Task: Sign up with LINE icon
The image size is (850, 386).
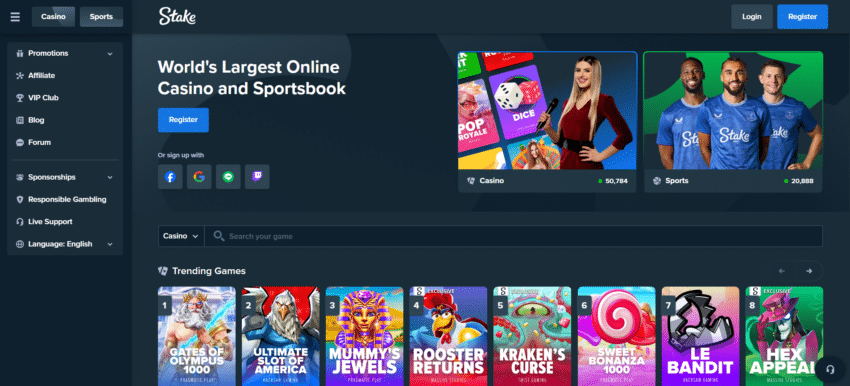Action: click(x=228, y=177)
